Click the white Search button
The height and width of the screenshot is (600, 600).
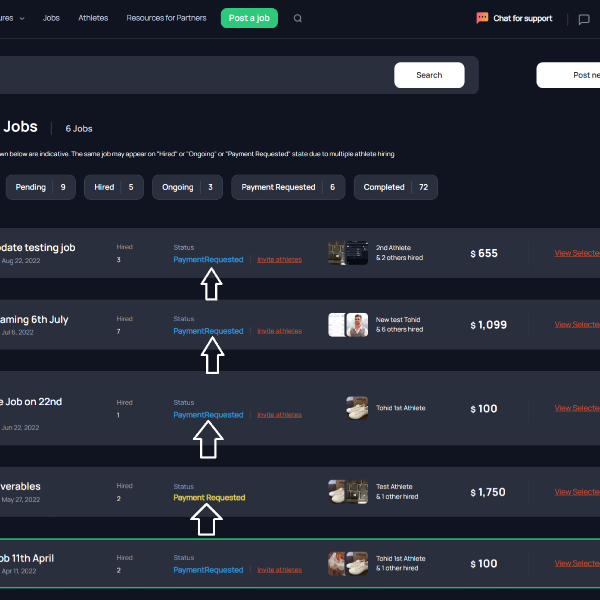coord(429,75)
